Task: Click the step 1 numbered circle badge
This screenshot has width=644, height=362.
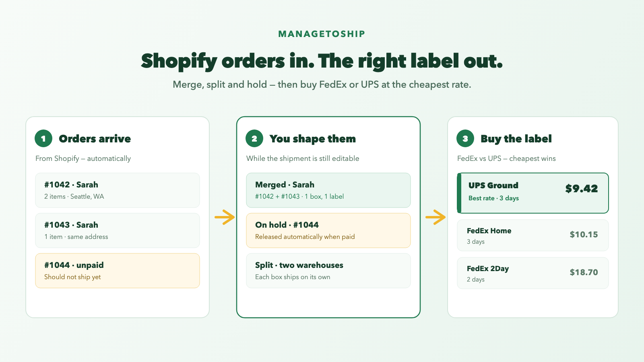Action: click(43, 139)
